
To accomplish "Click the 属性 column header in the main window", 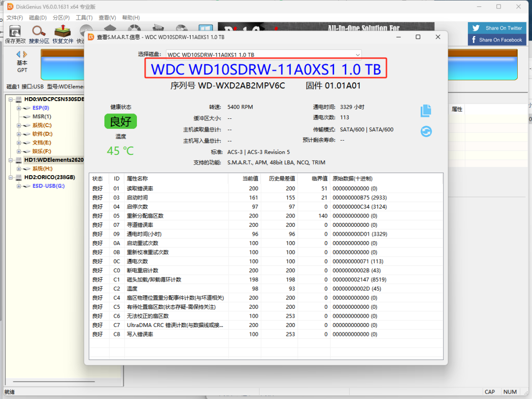I will tap(457, 109).
